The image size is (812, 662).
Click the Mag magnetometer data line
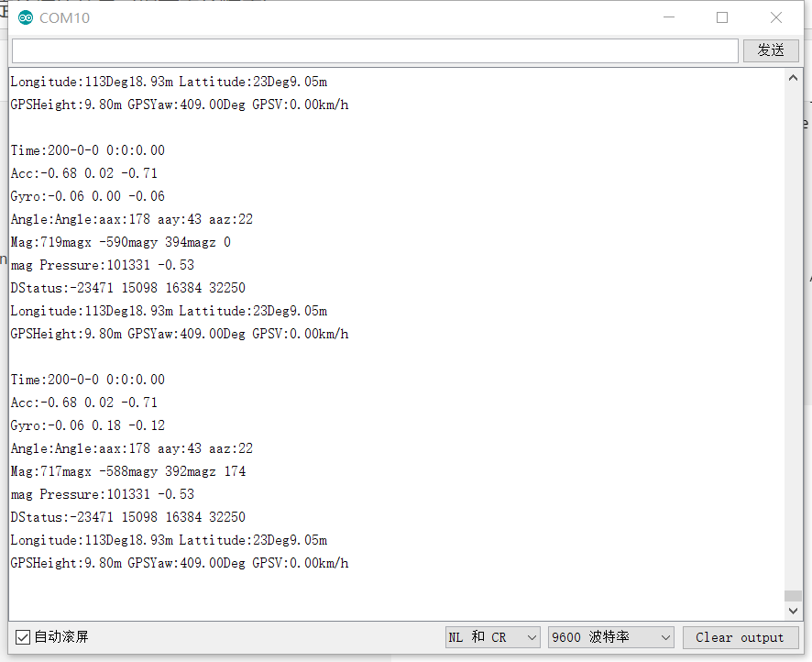117,241
